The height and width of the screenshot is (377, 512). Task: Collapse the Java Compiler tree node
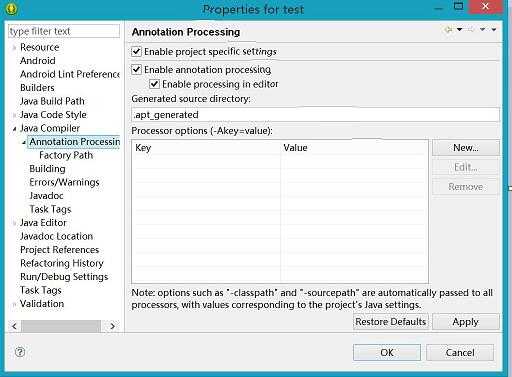14,129
